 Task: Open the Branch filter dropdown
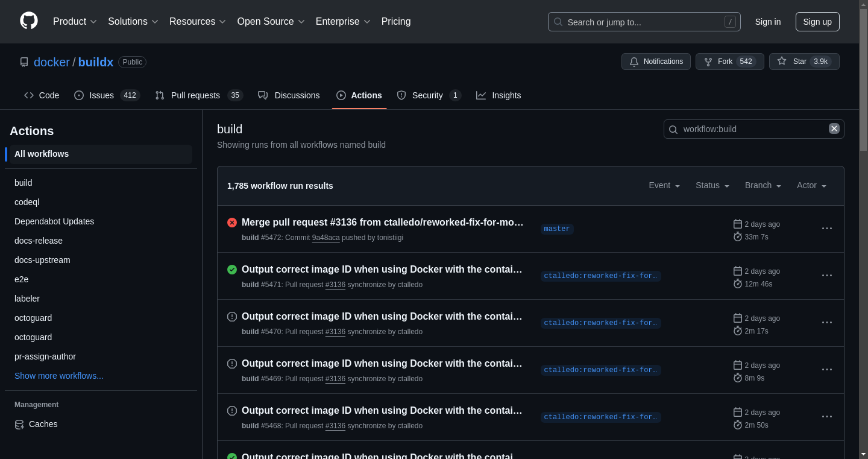(763, 185)
